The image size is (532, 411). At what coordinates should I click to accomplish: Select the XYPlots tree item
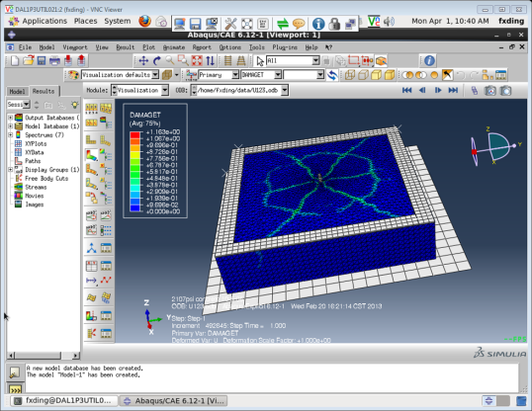[36, 144]
